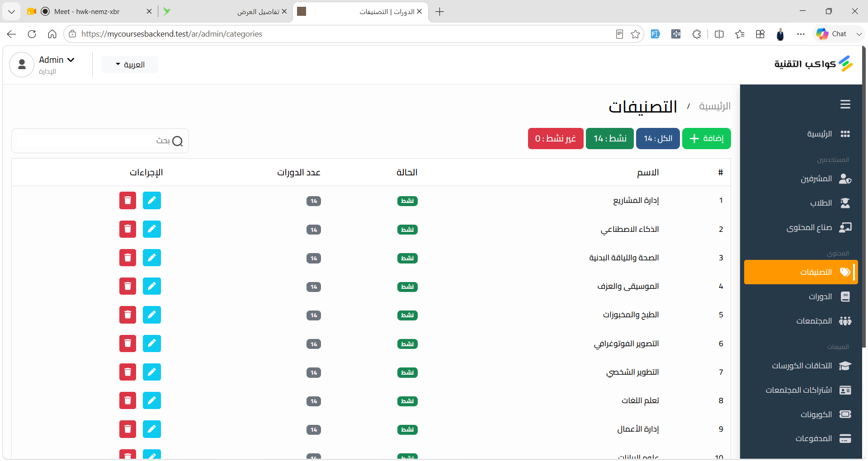Close the تفاصيل العرض tab
The width and height of the screenshot is (868, 461).
tap(284, 12)
